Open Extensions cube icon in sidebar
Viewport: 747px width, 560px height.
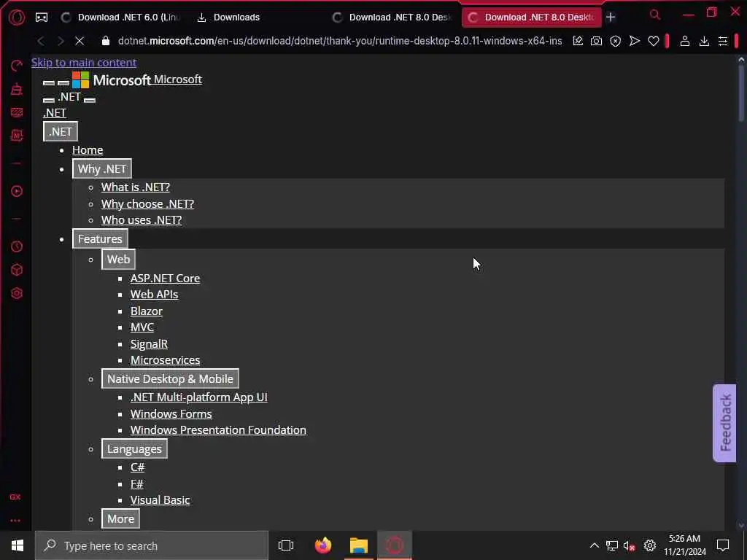(17, 270)
